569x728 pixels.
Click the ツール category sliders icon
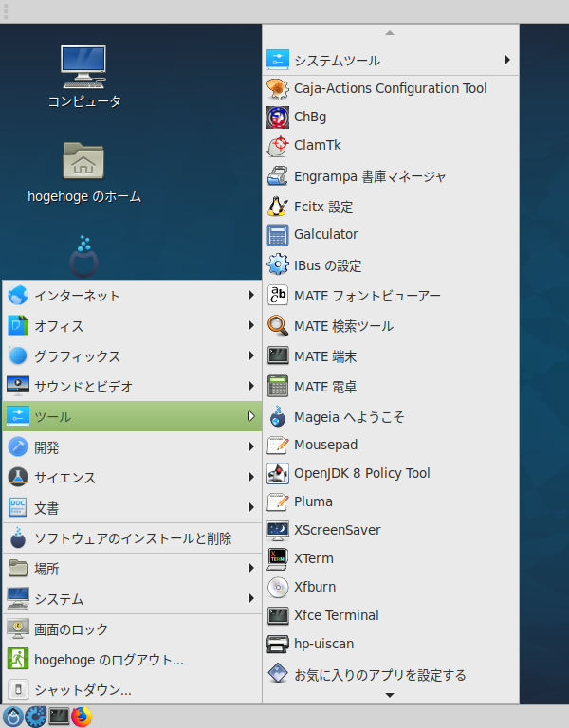click(18, 416)
